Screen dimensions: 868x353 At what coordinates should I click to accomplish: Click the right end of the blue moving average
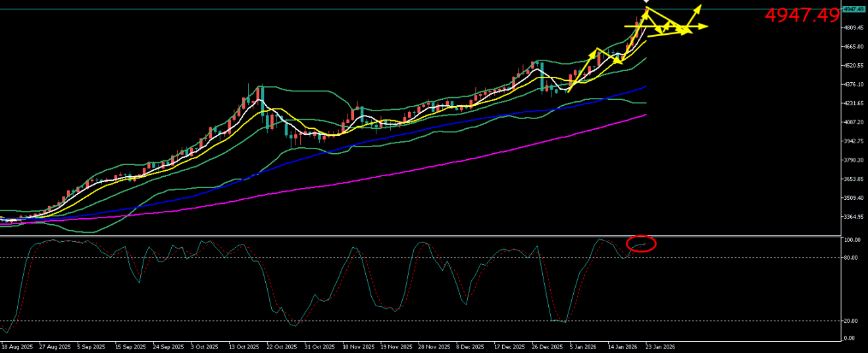(645, 86)
